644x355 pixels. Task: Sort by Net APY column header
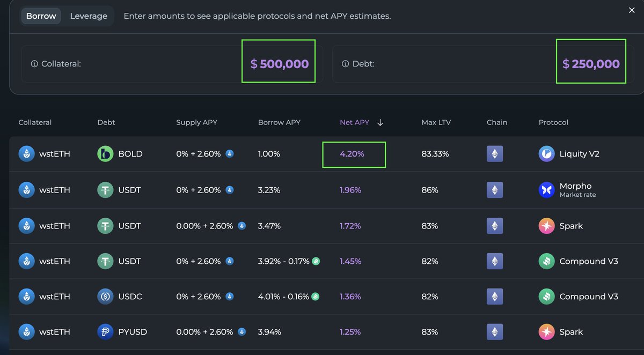click(x=355, y=122)
